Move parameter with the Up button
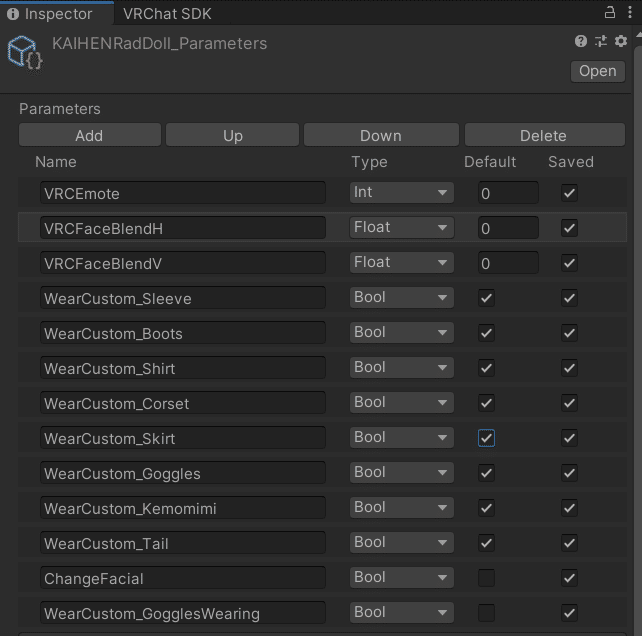 (233, 136)
